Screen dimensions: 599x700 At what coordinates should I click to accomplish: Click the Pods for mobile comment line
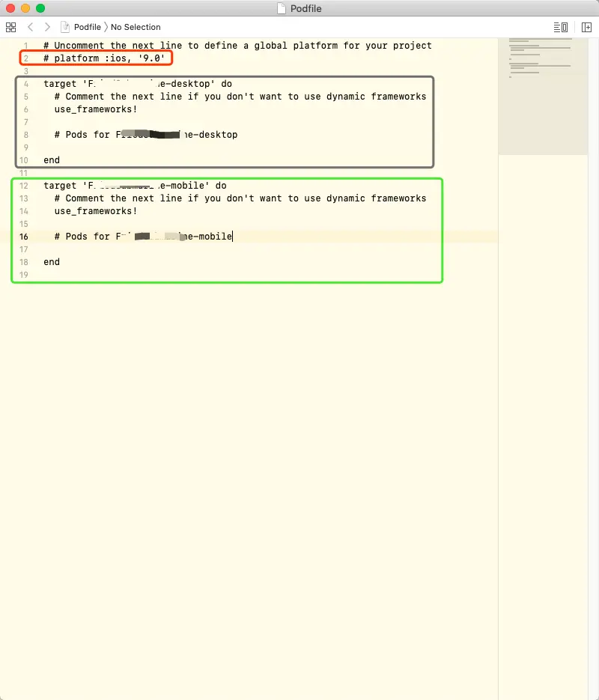click(x=143, y=236)
